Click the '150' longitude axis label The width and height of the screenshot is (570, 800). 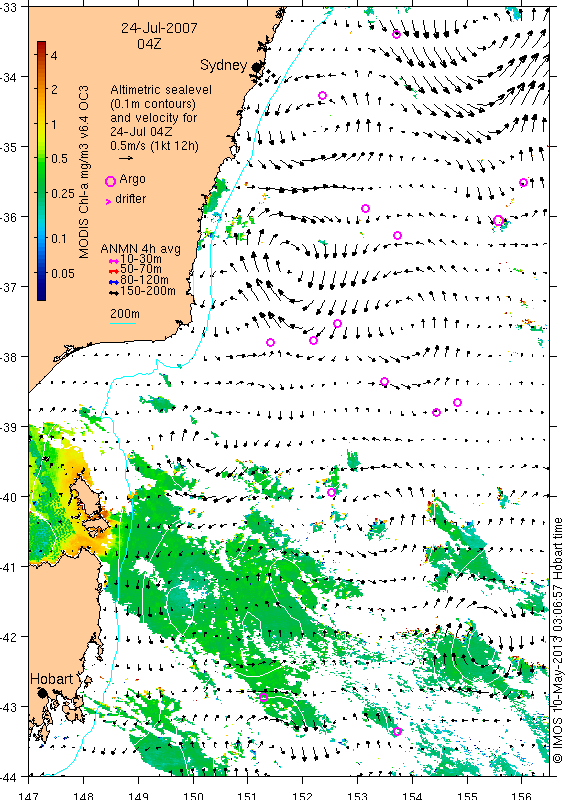(x=193, y=795)
